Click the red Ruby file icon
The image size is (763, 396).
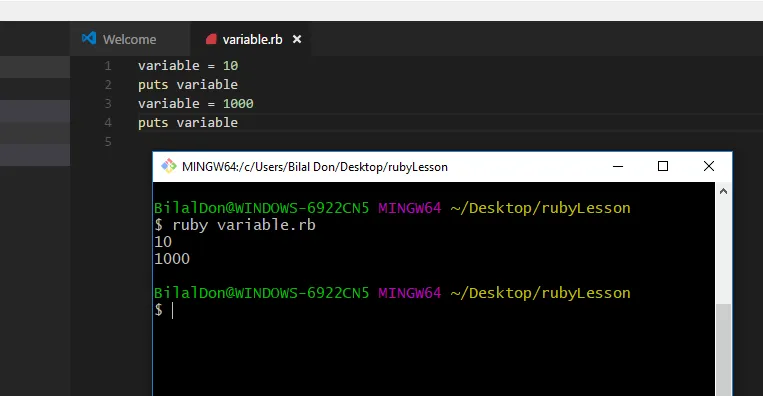[x=211, y=39]
